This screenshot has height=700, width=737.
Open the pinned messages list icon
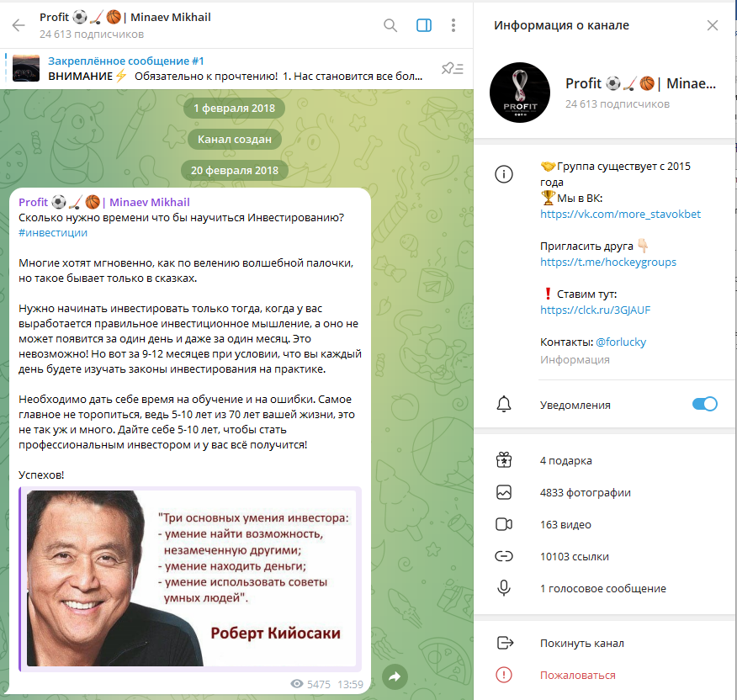452,69
